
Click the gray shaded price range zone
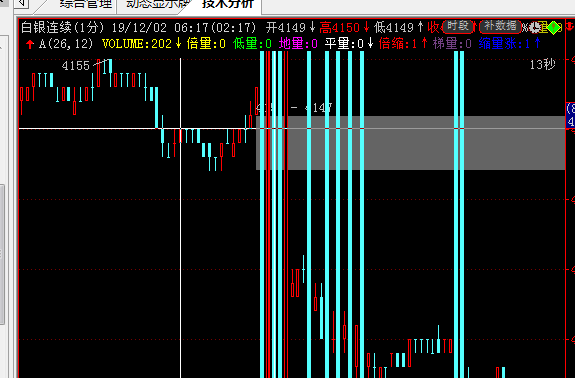tap(411, 143)
